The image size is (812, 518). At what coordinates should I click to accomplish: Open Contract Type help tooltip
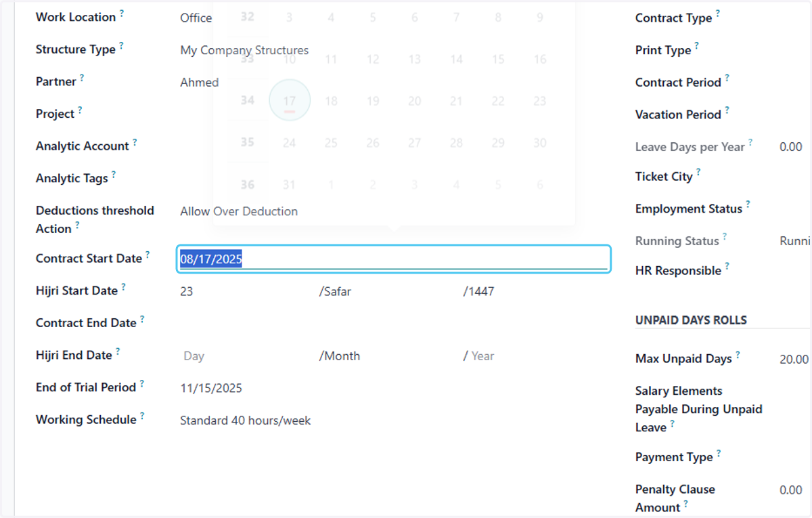click(x=718, y=14)
